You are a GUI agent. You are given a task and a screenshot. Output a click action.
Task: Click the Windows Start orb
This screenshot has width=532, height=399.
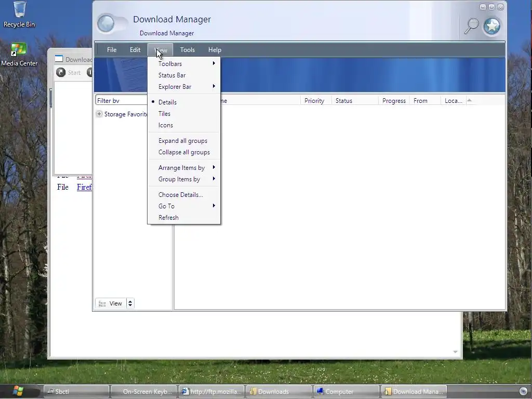tap(18, 391)
